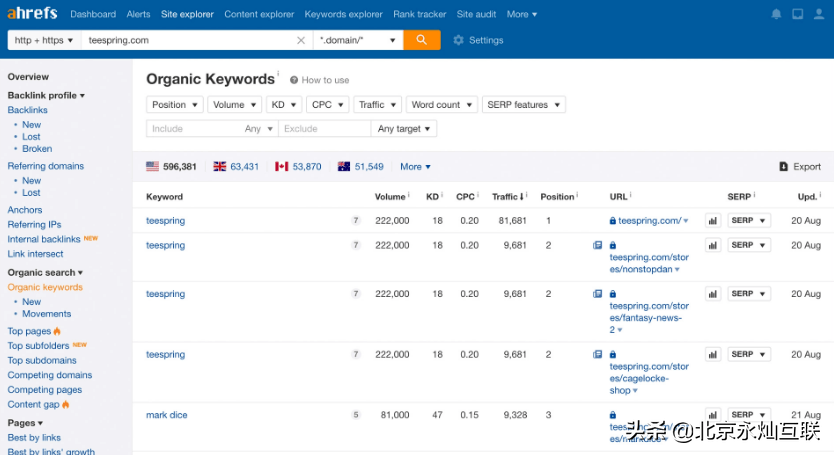Viewport: 834px width, 455px height.
Task: Open the CPC filter dropdown
Action: pos(327,105)
